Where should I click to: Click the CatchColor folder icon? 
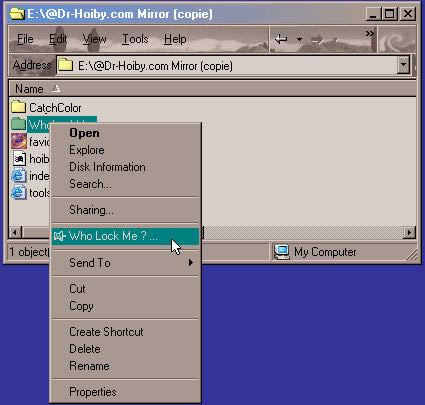pos(18,107)
